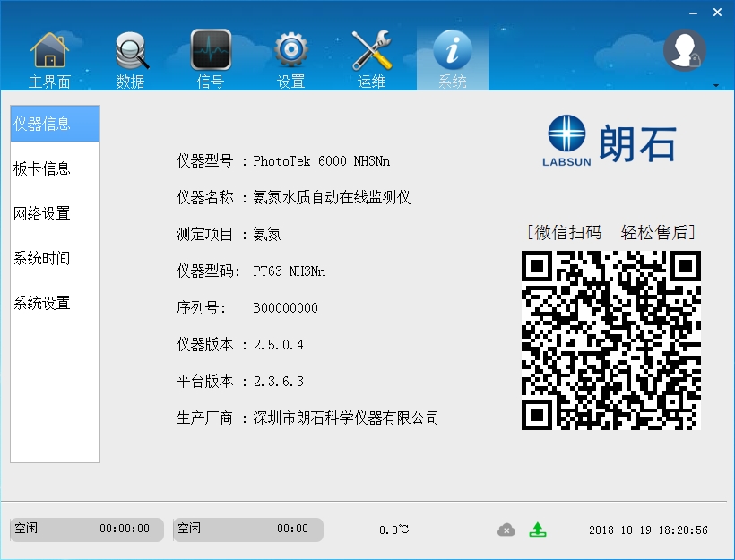Minimize the application window
735x560 pixels.
[691, 13]
